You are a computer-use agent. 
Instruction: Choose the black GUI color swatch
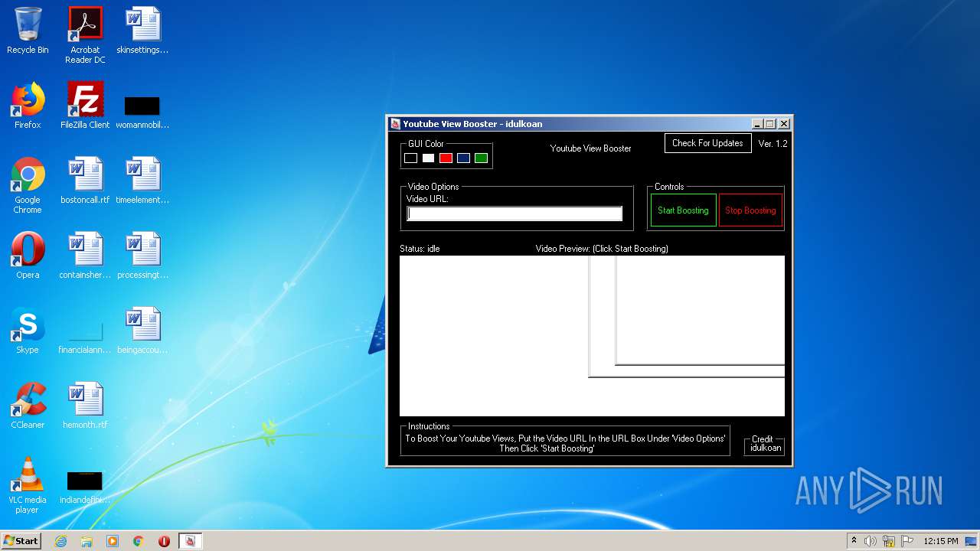(411, 158)
